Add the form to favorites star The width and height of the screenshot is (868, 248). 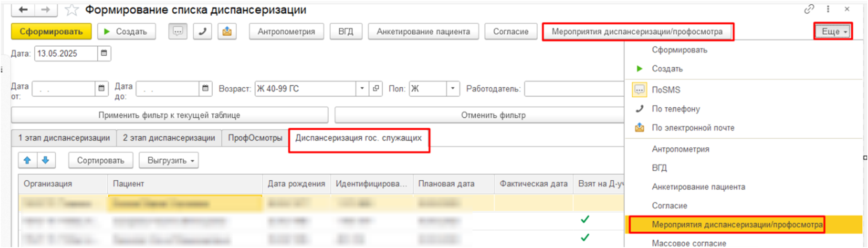click(x=71, y=9)
